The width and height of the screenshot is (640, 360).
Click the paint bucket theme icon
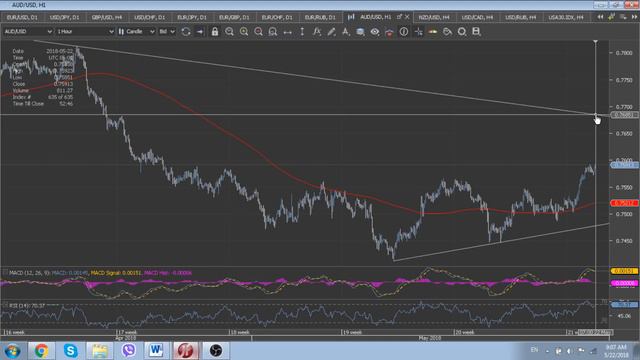(447, 31)
